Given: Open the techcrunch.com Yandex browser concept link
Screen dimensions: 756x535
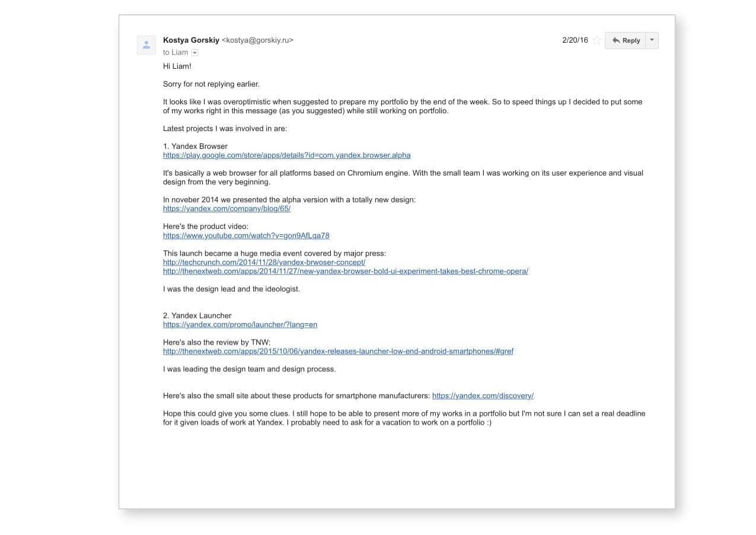Looking at the screenshot, I should click(264, 262).
